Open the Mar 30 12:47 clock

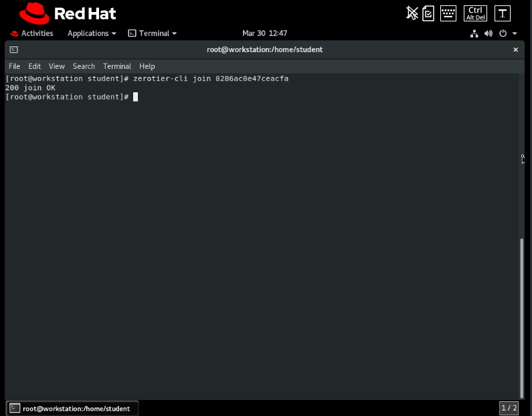coord(264,33)
